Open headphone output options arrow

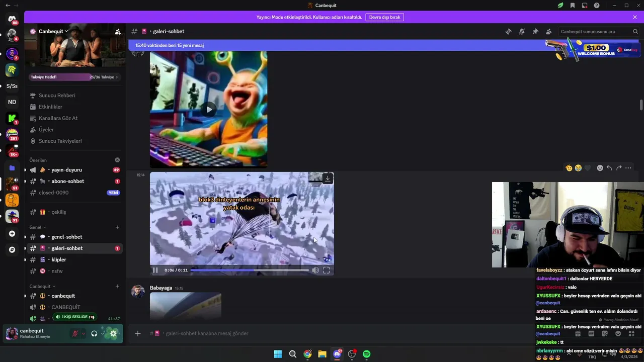[103, 333]
